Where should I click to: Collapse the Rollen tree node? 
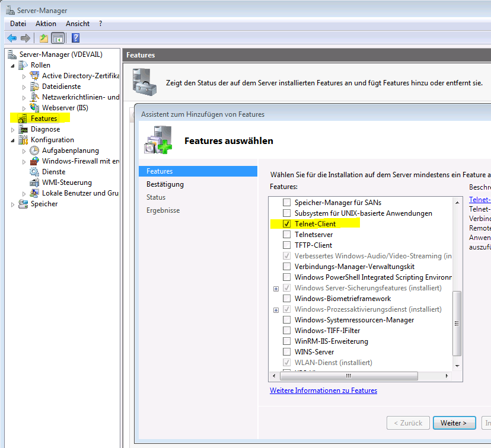pos(12,66)
